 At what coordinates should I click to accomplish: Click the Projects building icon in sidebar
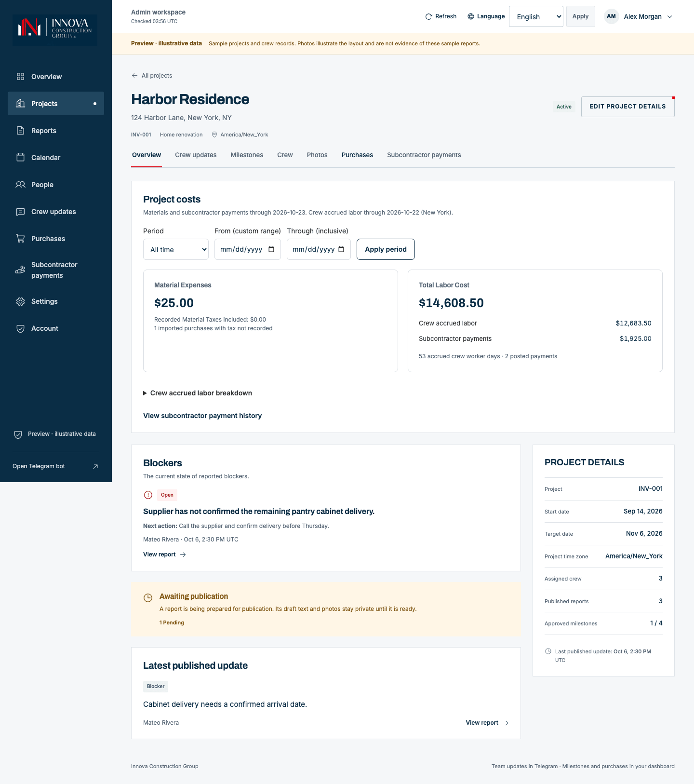[x=20, y=104]
